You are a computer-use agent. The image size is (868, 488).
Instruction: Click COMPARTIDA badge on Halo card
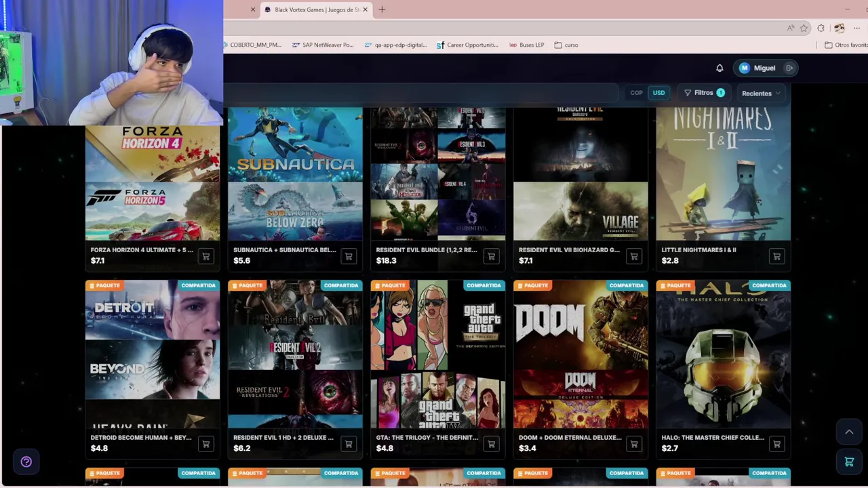coord(769,285)
